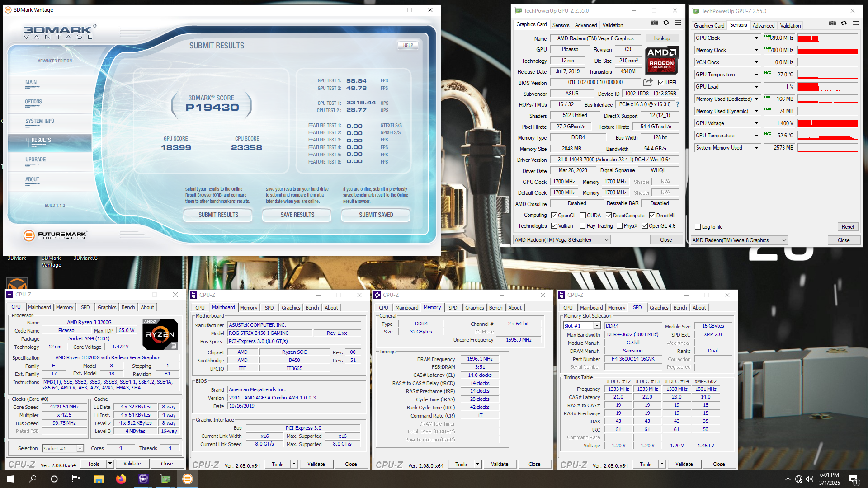
Task: Expand GPU Temperature sensor dropdown
Action: (756, 75)
